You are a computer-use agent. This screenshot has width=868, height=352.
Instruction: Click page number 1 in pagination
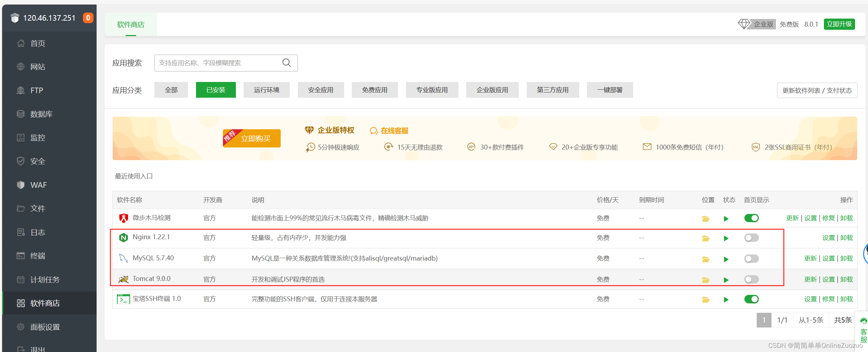pos(764,320)
